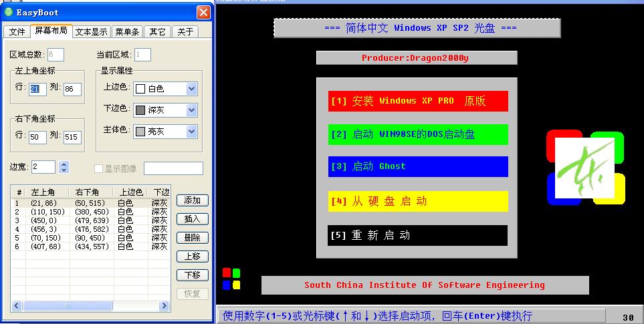Click the 区域总数 field
This screenshot has height=324, width=644.
56,55
